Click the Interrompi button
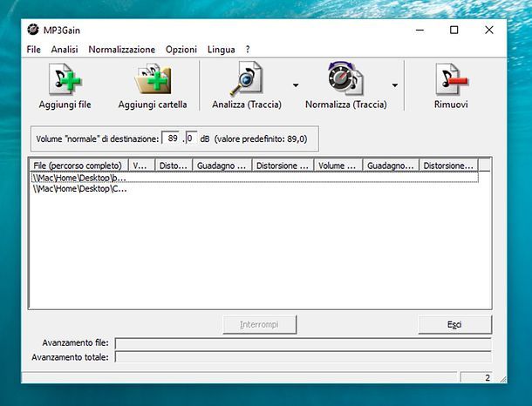The width and height of the screenshot is (532, 406). coord(260,325)
